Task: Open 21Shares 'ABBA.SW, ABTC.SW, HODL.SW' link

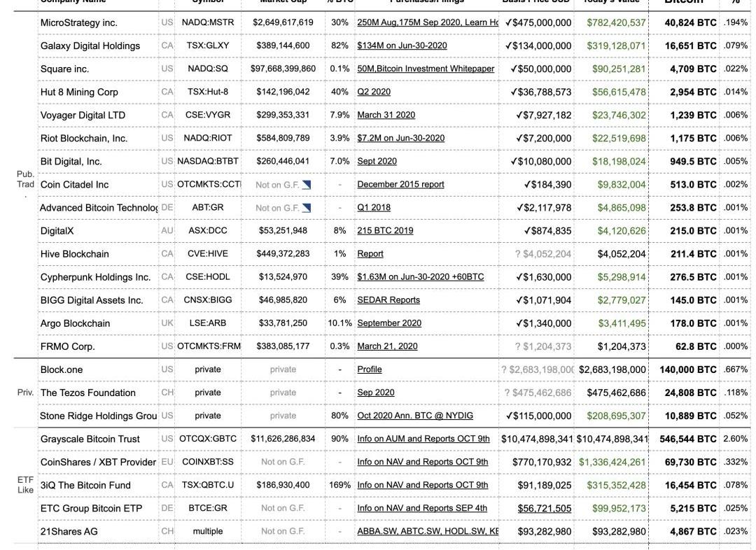Action: (428, 532)
